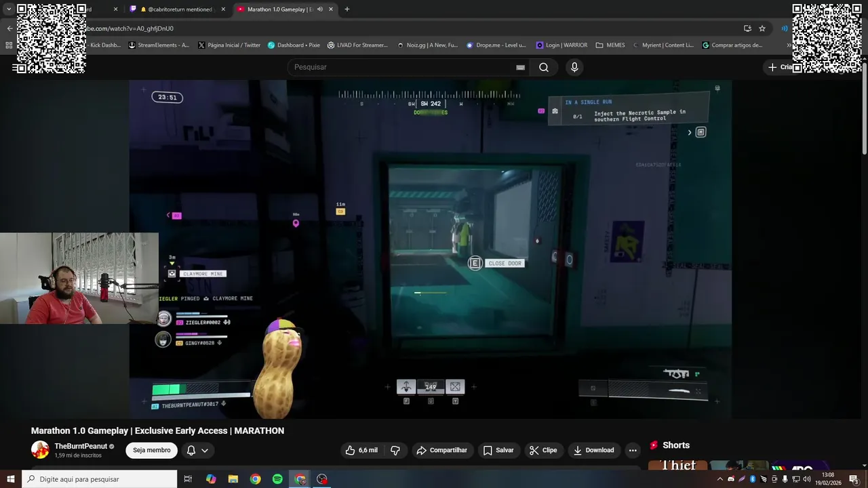Open the Windows Start menu
The height and width of the screenshot is (488, 868).
(x=10, y=479)
